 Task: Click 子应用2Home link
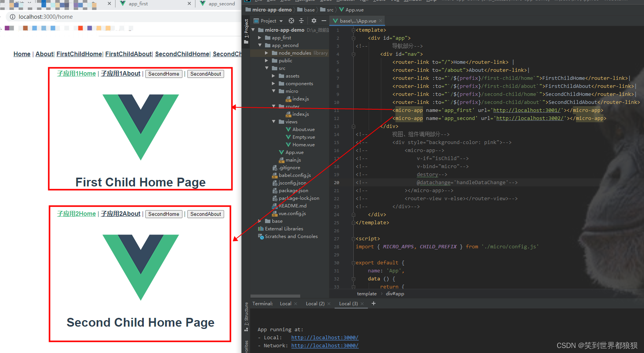(x=76, y=214)
